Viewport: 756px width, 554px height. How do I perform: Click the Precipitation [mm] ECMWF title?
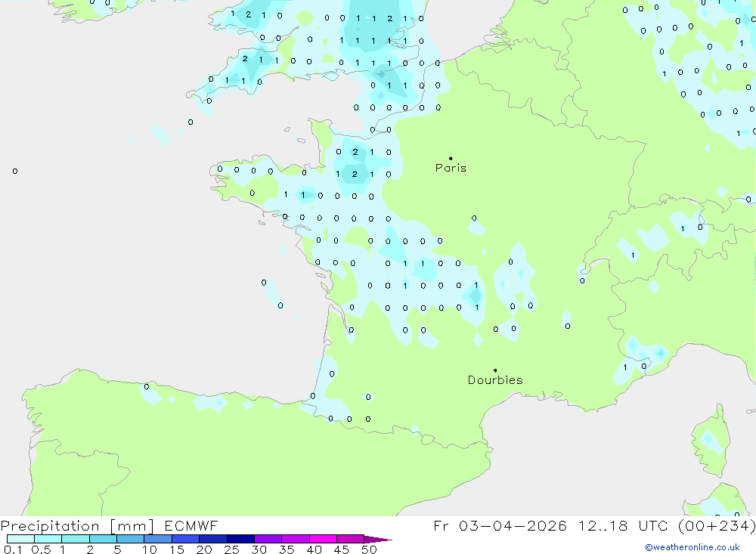(x=109, y=525)
